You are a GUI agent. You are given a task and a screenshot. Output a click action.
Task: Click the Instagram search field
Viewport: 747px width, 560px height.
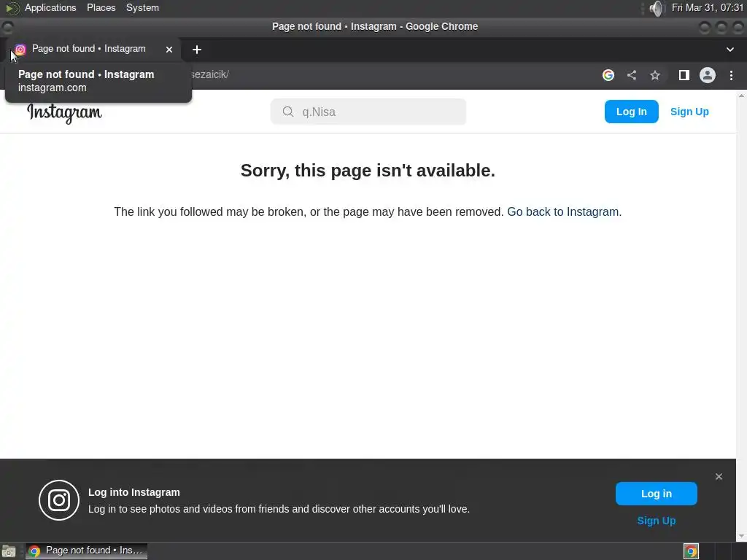pyautogui.click(x=368, y=112)
